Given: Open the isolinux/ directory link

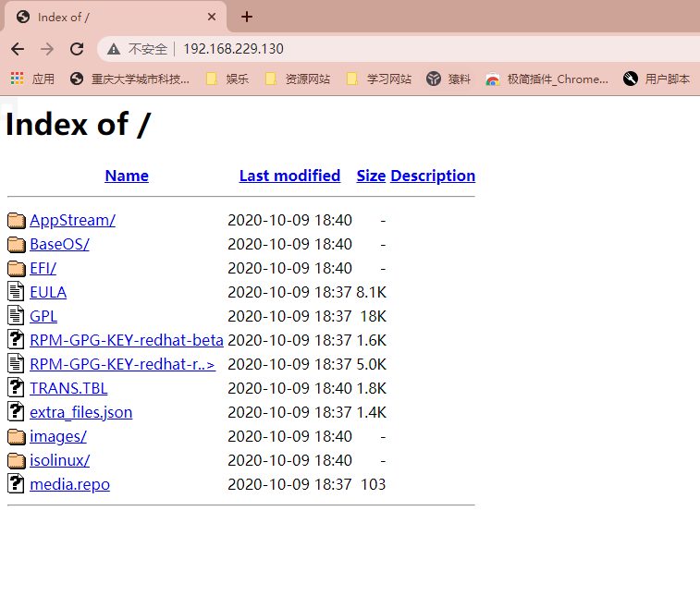Looking at the screenshot, I should click(60, 461).
